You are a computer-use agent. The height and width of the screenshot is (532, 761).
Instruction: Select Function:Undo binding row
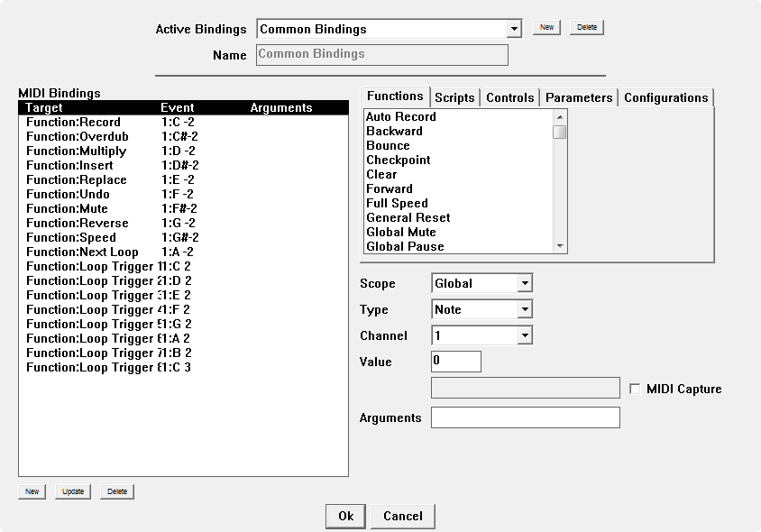tap(183, 194)
